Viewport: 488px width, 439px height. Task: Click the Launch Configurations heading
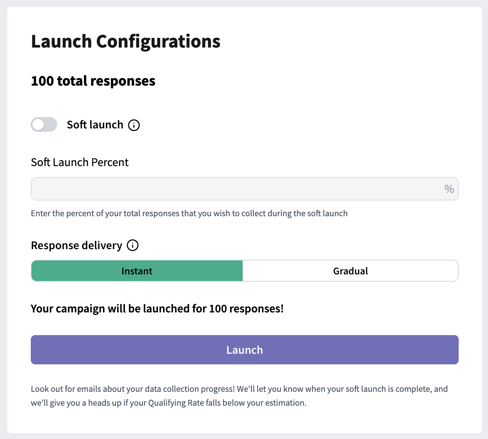pos(126,42)
